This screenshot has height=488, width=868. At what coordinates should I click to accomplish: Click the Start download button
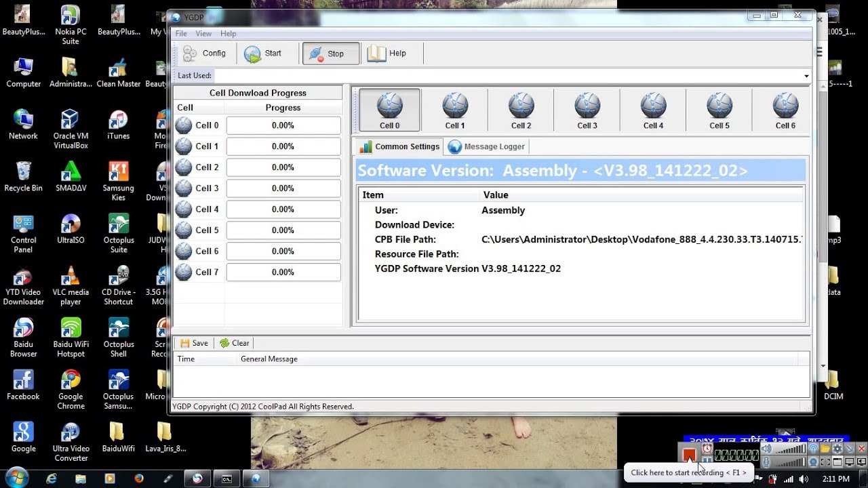[263, 54]
